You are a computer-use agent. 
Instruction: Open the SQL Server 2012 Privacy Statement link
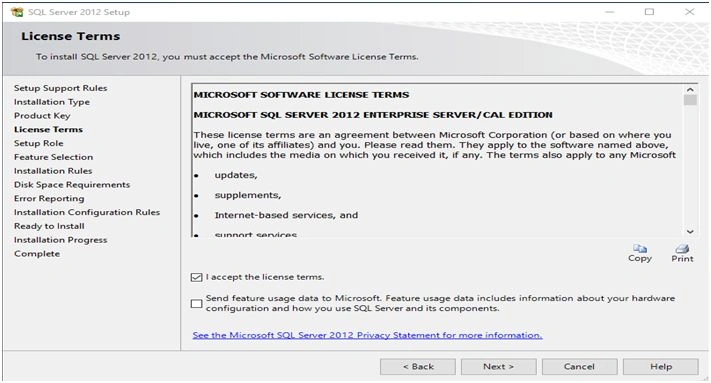pos(367,335)
